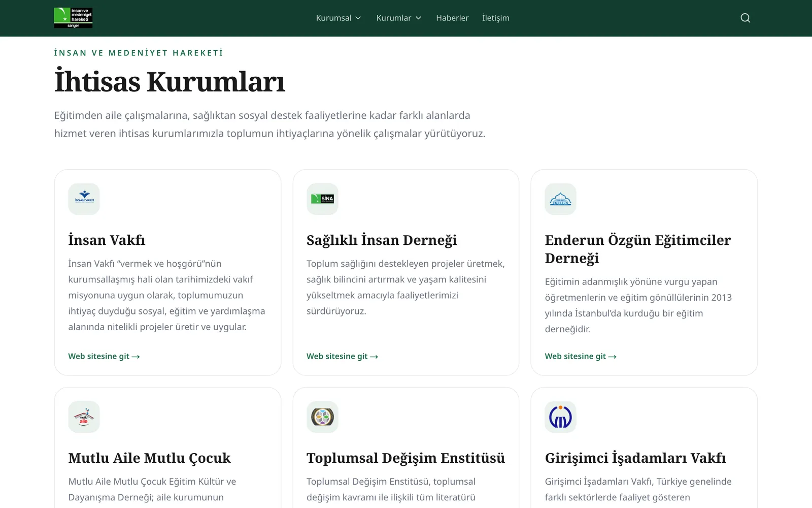
Task: Click the Enderun Özgün Eğitimciler Derneği heading
Action: (x=638, y=249)
